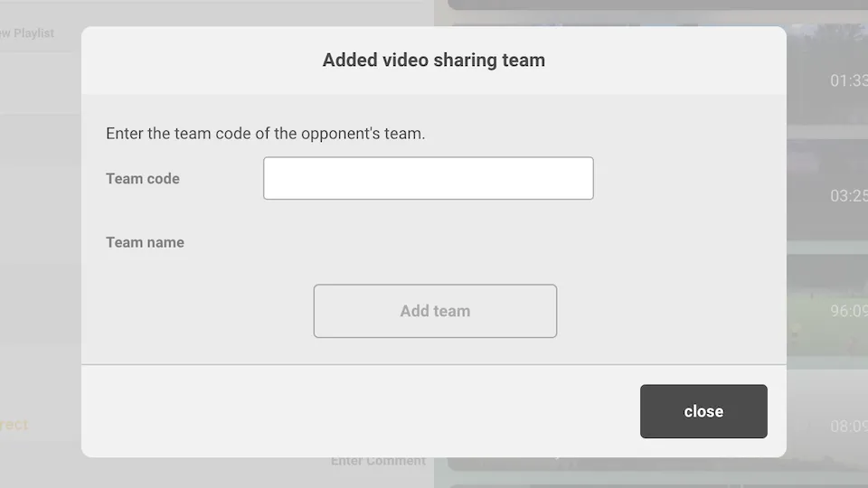Click the Add team button
This screenshot has height=488, width=868.
tap(435, 311)
